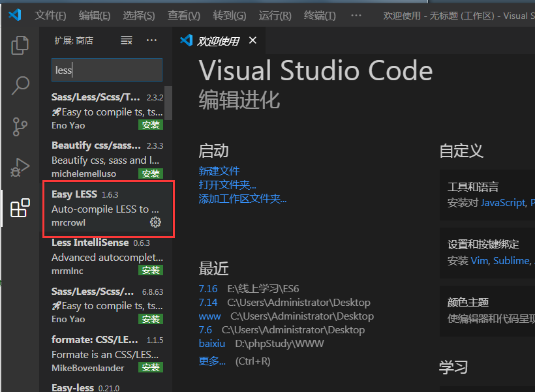This screenshot has width=535, height=392.
Task: Open the Search view in activity bar
Action: click(x=20, y=85)
